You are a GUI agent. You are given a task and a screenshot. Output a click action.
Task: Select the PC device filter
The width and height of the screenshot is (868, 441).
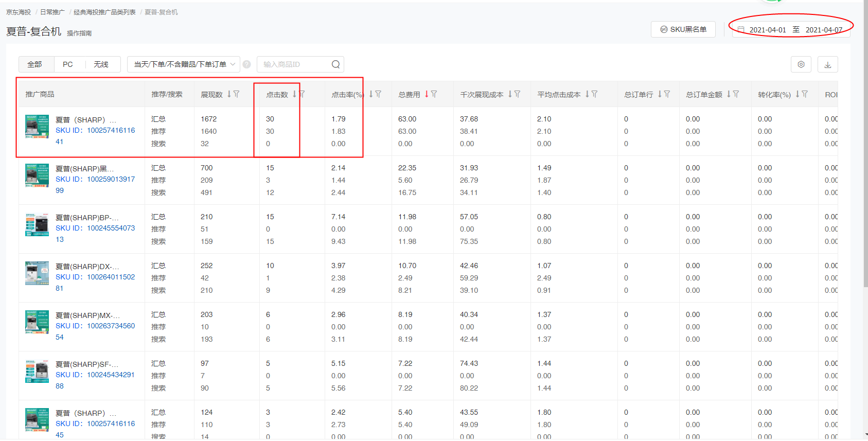pyautogui.click(x=67, y=64)
